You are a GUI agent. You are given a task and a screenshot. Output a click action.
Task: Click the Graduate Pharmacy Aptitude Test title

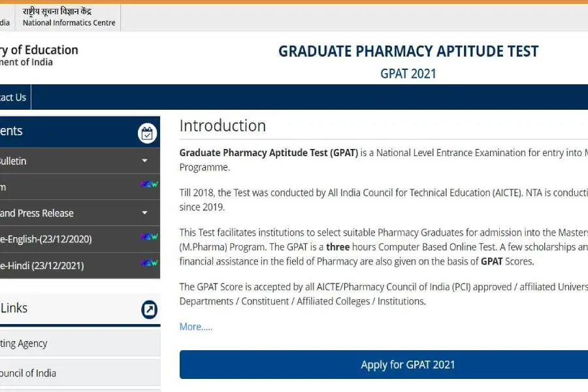pos(408,52)
